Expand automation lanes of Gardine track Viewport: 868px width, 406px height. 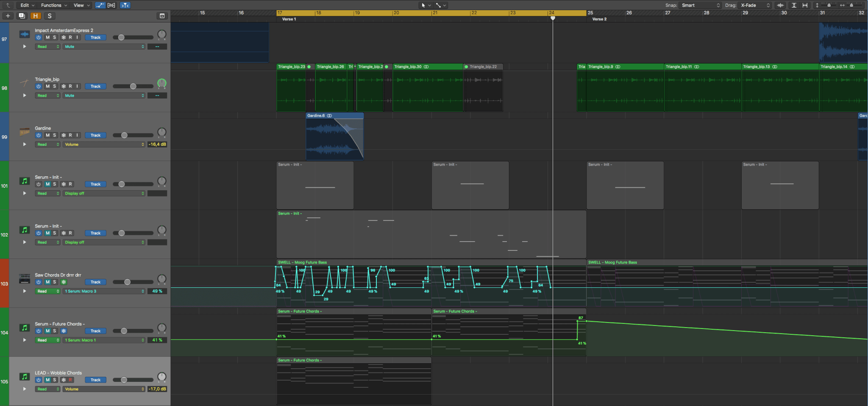tap(25, 145)
